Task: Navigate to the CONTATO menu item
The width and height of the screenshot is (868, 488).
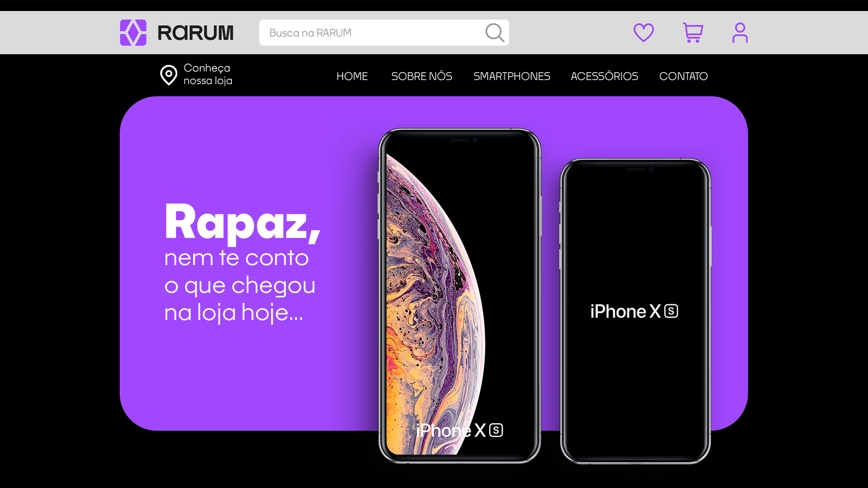Action: point(684,76)
